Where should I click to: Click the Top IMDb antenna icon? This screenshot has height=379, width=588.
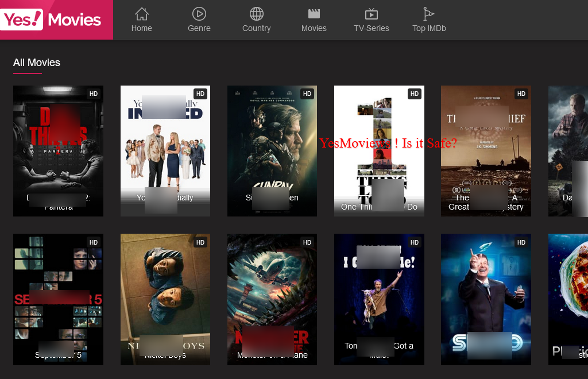click(x=429, y=13)
